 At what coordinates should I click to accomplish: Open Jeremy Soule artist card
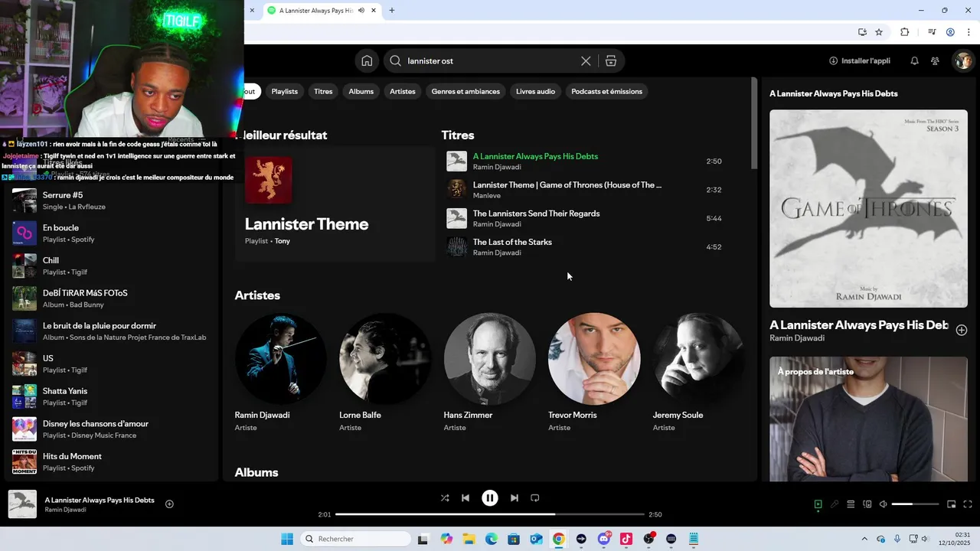point(698,373)
